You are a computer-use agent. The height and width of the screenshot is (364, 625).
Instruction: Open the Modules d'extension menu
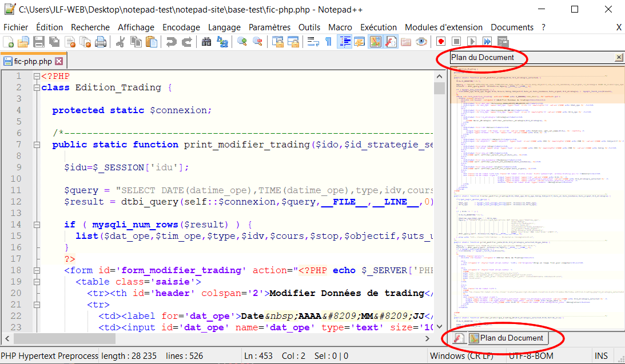pos(444,27)
